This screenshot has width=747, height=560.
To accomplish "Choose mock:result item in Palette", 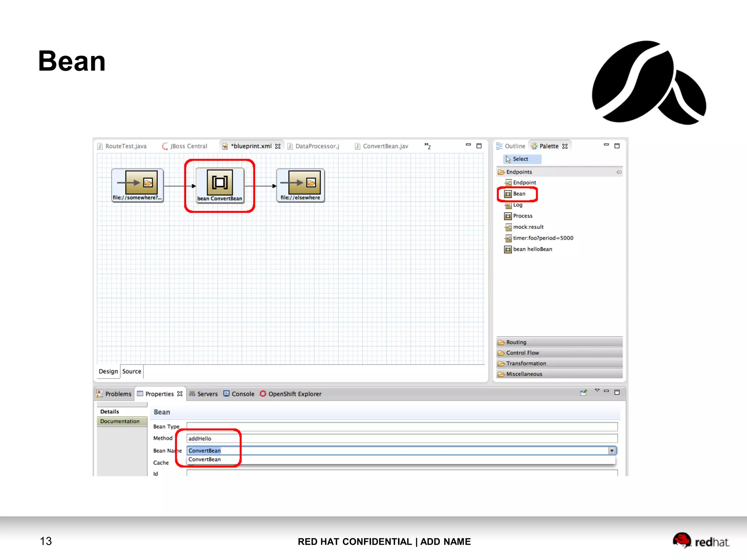I will [x=524, y=227].
